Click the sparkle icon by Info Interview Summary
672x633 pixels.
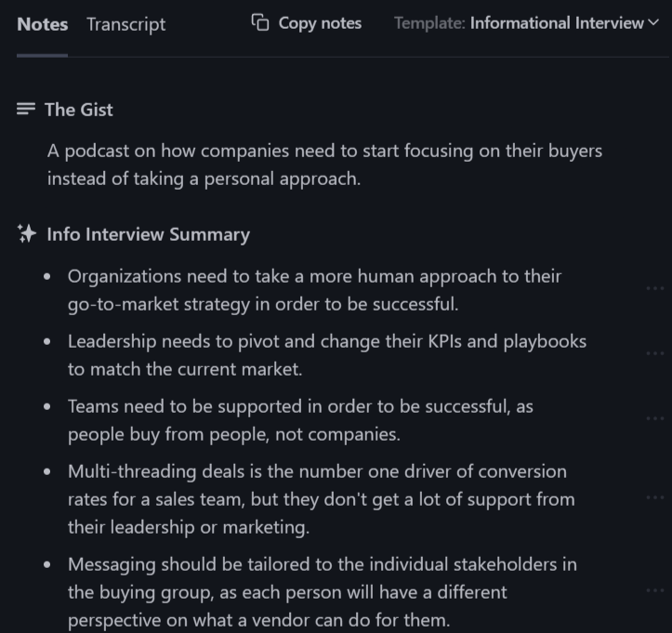click(27, 233)
